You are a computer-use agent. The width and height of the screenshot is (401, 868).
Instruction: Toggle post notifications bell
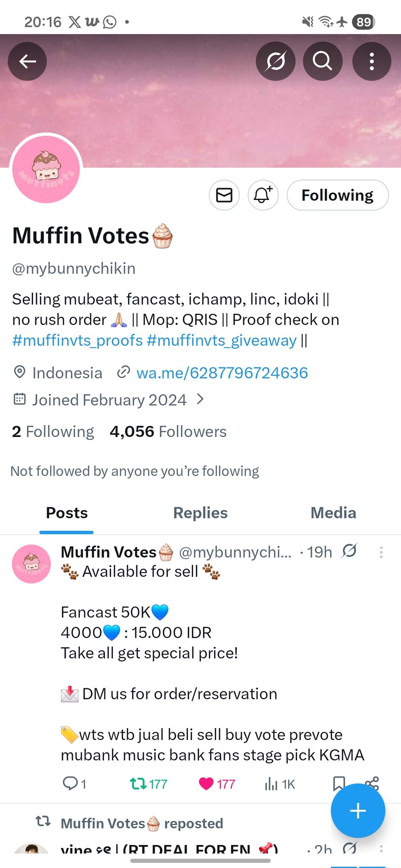pyautogui.click(x=263, y=195)
